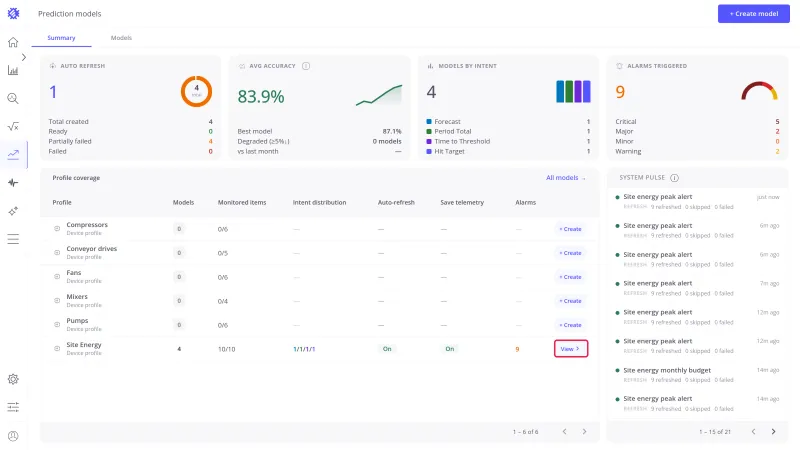Open the Site energy monthly budget pulse entry
The height and width of the screenshot is (450, 800).
click(x=697, y=374)
